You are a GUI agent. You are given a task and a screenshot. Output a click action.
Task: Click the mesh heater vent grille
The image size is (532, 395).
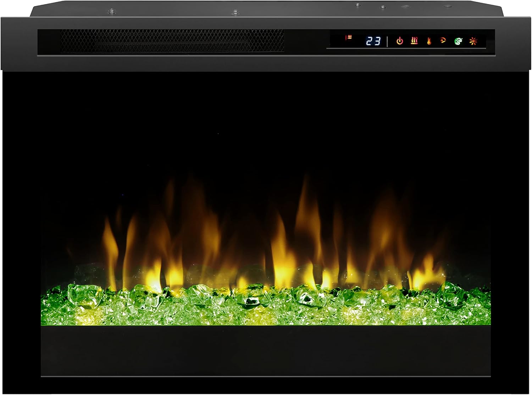click(172, 41)
